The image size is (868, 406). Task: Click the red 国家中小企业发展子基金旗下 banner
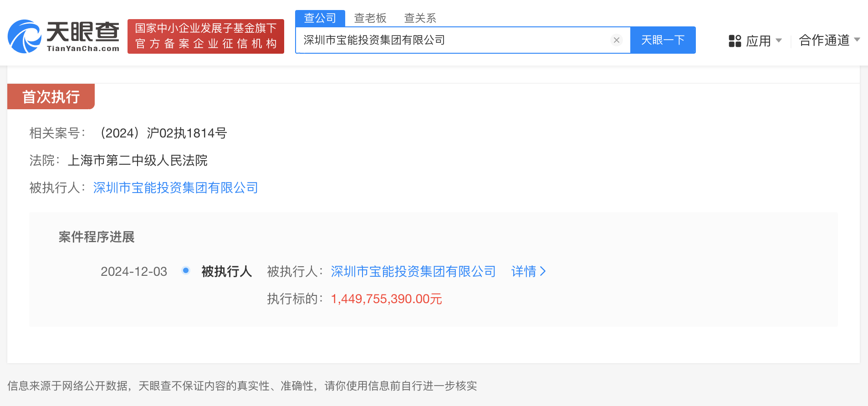click(206, 36)
